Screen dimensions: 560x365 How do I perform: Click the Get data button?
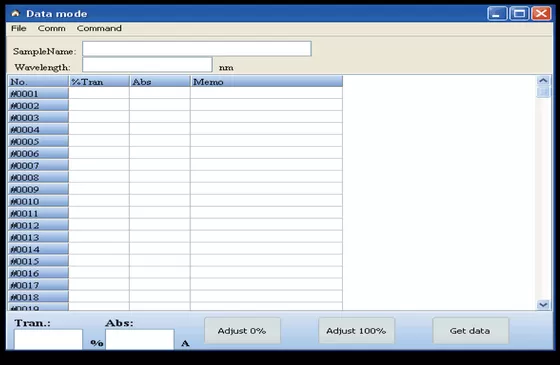[x=470, y=331]
